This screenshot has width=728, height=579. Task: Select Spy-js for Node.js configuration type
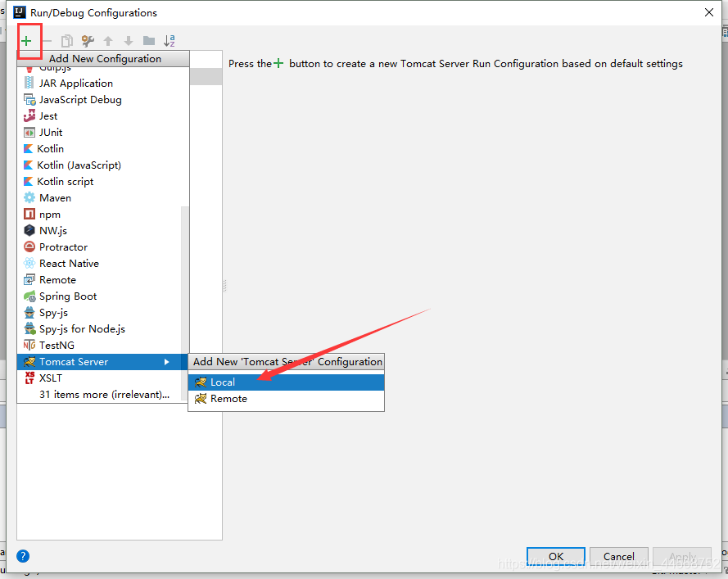(99, 328)
